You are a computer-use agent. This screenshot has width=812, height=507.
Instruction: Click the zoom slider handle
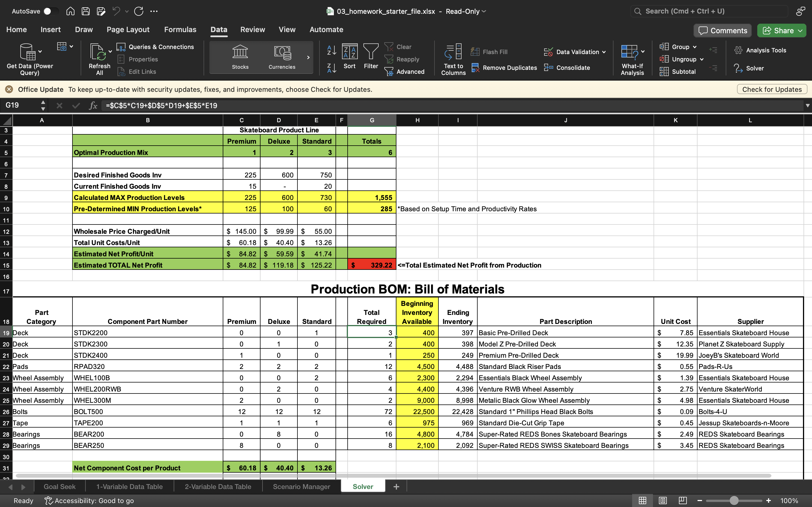[x=734, y=501]
